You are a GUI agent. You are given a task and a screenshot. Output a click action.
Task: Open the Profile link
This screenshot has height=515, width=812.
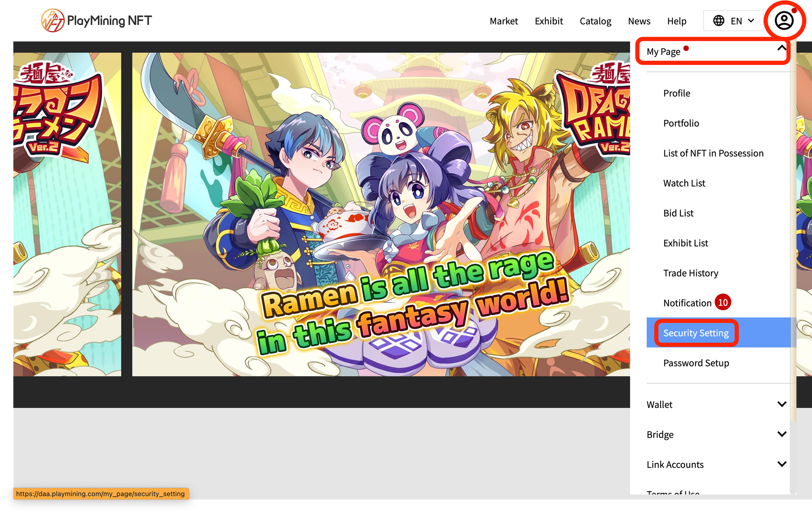pyautogui.click(x=676, y=93)
